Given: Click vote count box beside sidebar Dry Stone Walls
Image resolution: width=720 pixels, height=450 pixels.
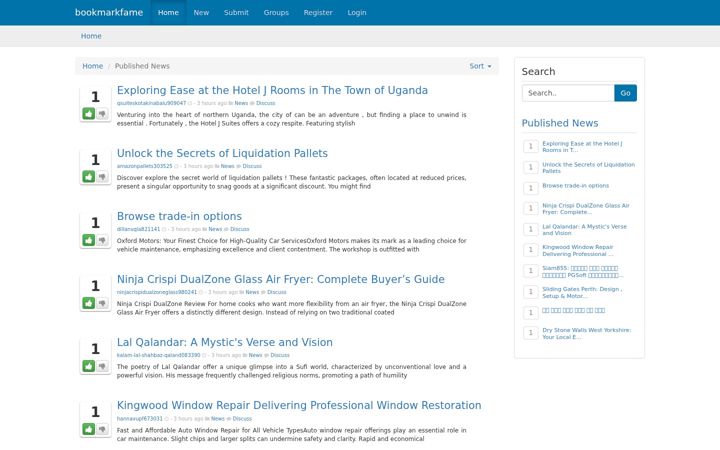Looking at the screenshot, I should coord(531,333).
